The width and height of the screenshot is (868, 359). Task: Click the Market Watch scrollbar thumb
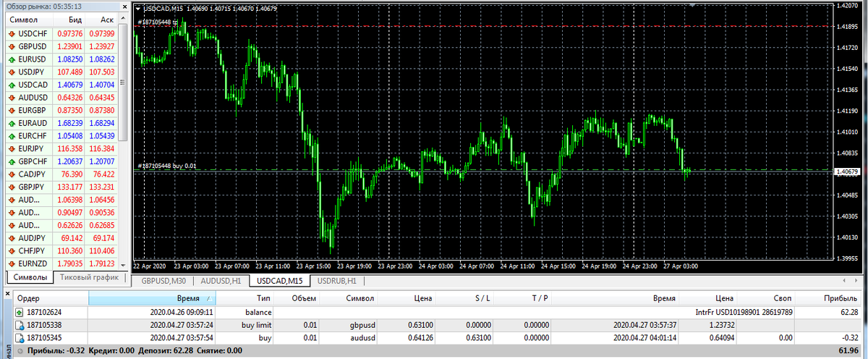coord(124,83)
